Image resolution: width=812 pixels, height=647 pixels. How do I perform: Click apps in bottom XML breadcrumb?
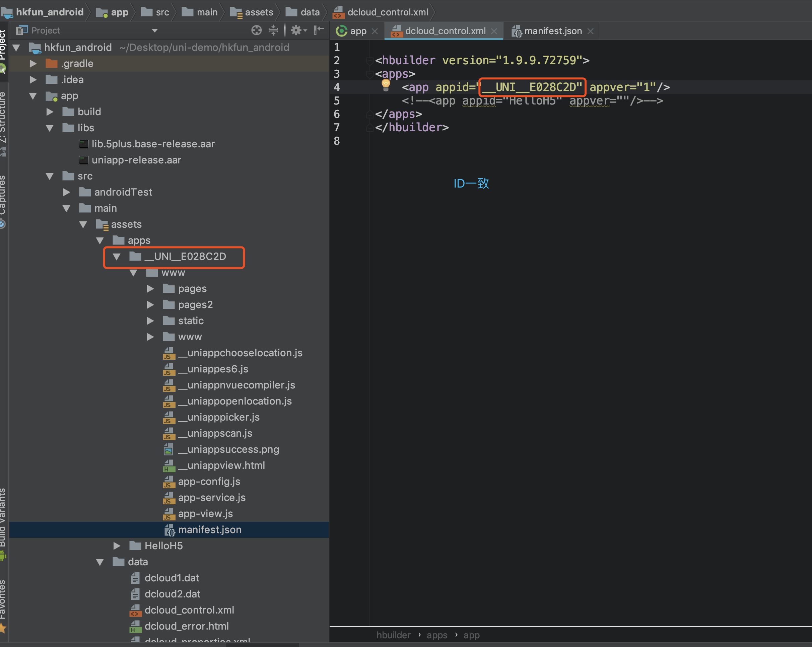pyautogui.click(x=437, y=635)
